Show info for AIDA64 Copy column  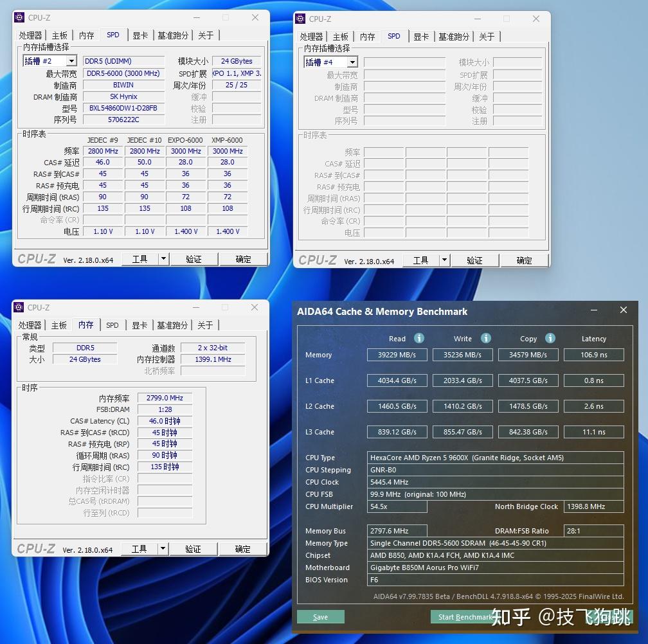[550, 338]
